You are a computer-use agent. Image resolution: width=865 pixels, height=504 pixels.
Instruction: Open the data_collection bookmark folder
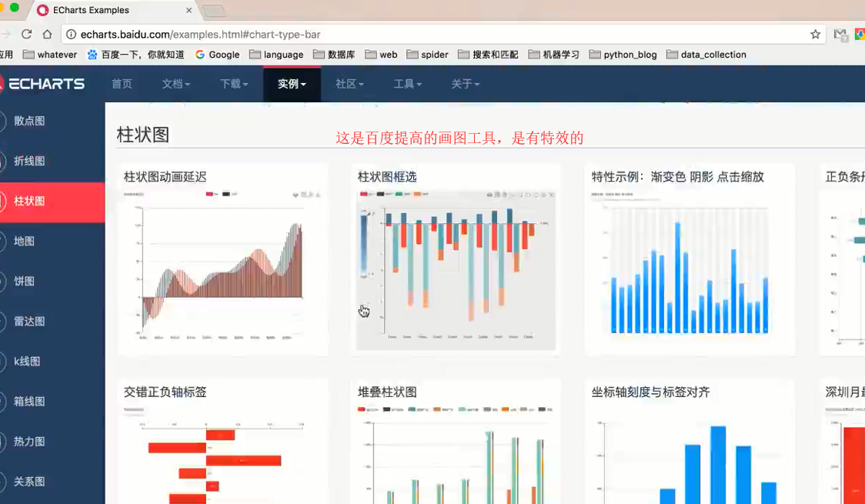[x=706, y=55]
